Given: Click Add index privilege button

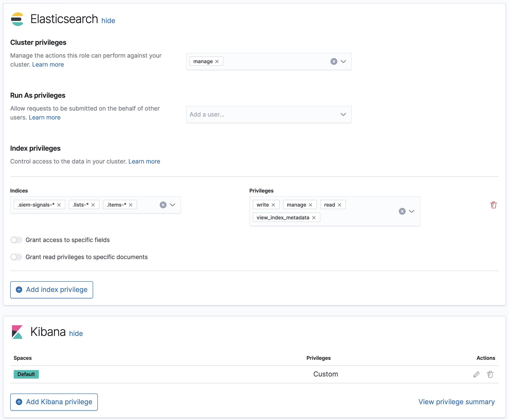Looking at the screenshot, I should 51,290.
